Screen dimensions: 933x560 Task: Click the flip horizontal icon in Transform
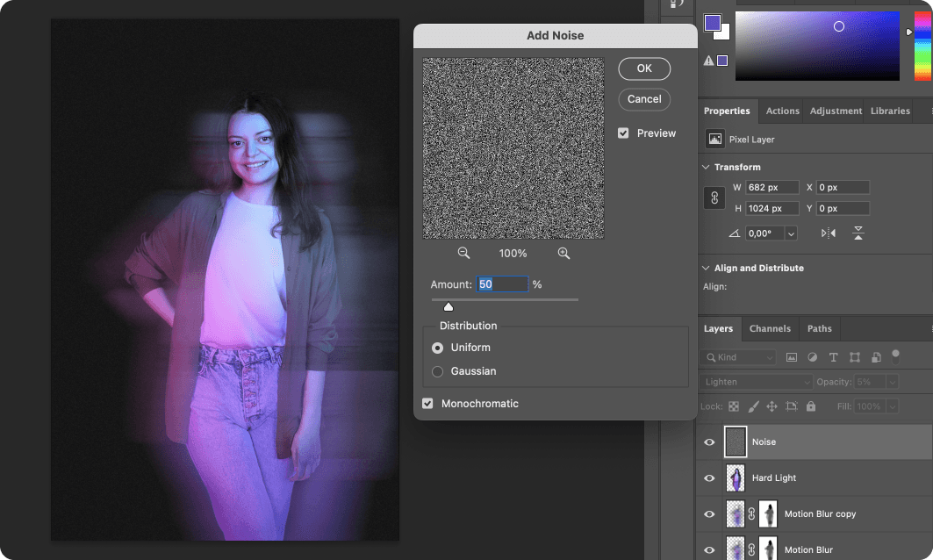pyautogui.click(x=829, y=233)
